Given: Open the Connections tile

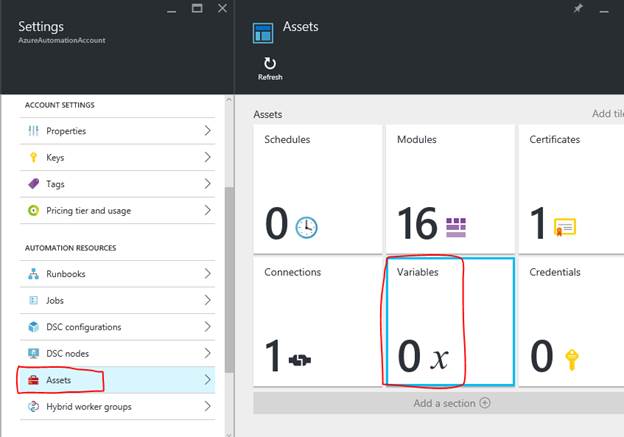Looking at the screenshot, I should tap(318, 322).
